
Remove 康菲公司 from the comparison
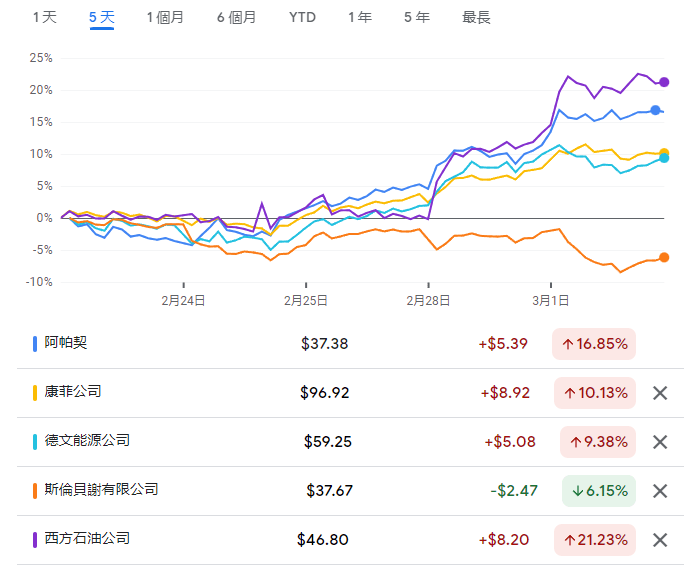point(659,393)
